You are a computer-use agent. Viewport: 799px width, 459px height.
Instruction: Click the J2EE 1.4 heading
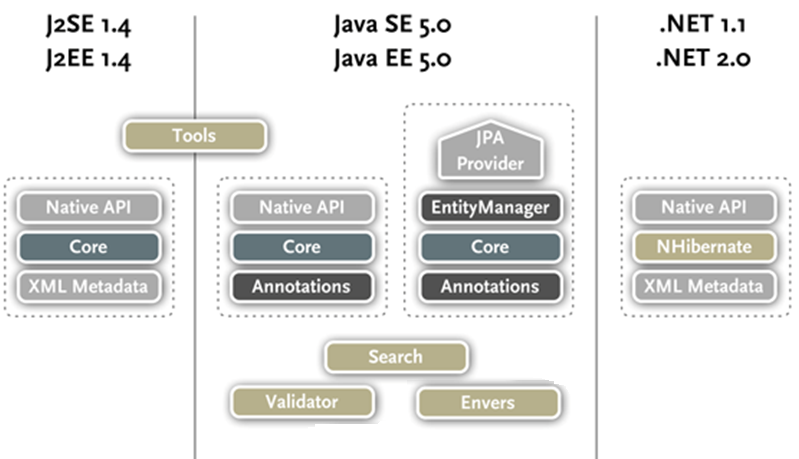click(x=89, y=59)
